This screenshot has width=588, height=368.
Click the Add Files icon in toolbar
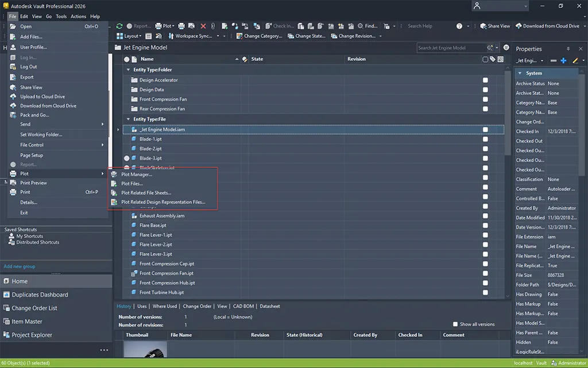tap(225, 26)
